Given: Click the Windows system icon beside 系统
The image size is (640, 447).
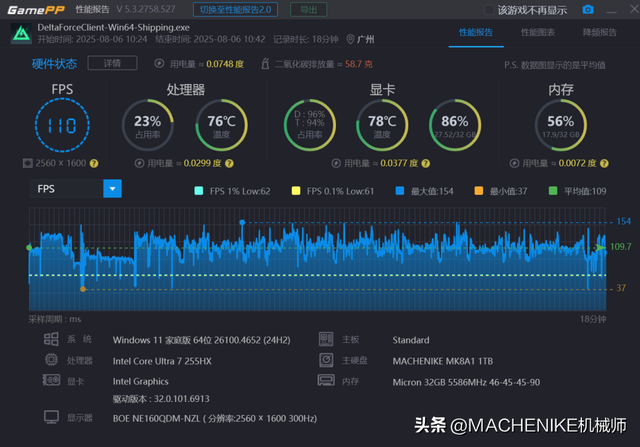Looking at the screenshot, I should 51,339.
